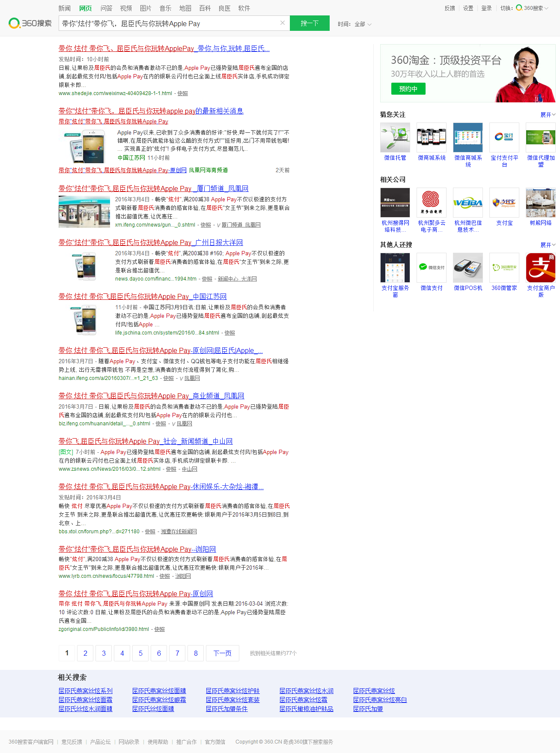Viewport: 560px width, 753px height.
Task: Click the green 搜一下 search button
Action: (x=310, y=23)
